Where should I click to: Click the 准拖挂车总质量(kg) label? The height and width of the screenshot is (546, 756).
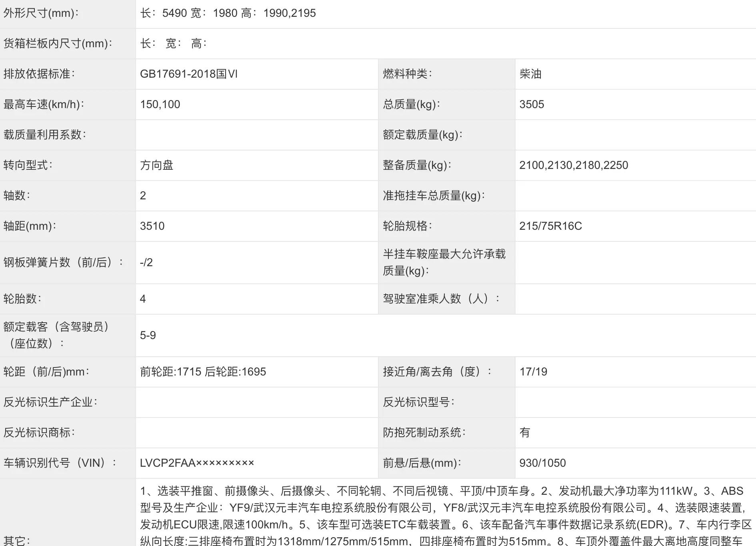(x=434, y=196)
